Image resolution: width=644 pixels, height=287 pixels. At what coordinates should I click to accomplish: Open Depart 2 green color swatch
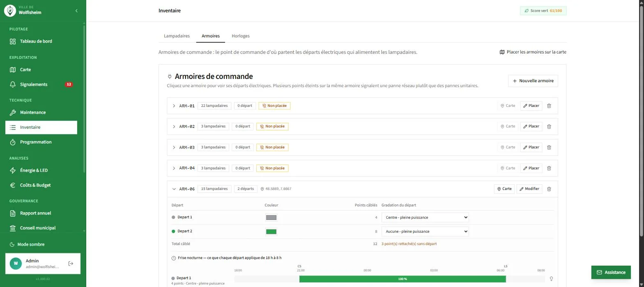271,231
